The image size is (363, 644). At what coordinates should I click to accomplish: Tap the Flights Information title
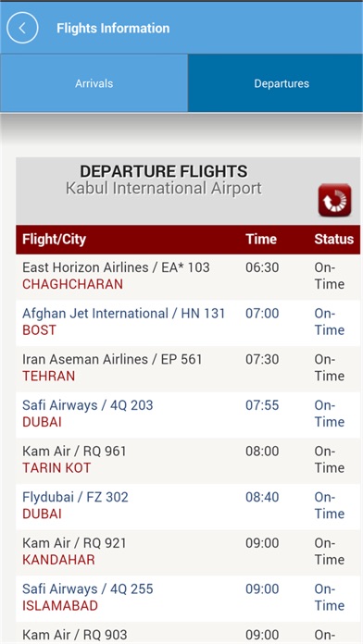pyautogui.click(x=113, y=28)
